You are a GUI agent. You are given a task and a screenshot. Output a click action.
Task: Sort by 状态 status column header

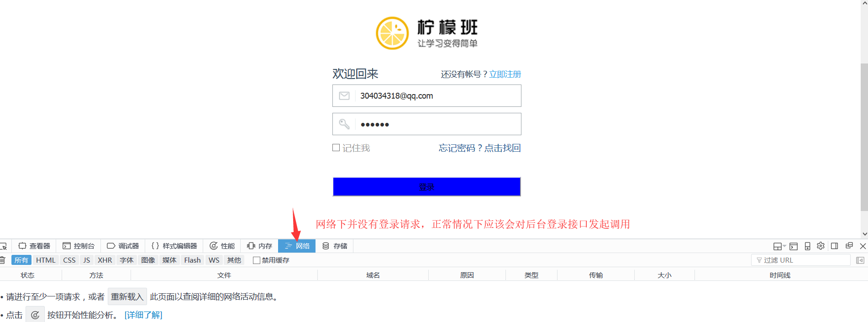tap(27, 275)
